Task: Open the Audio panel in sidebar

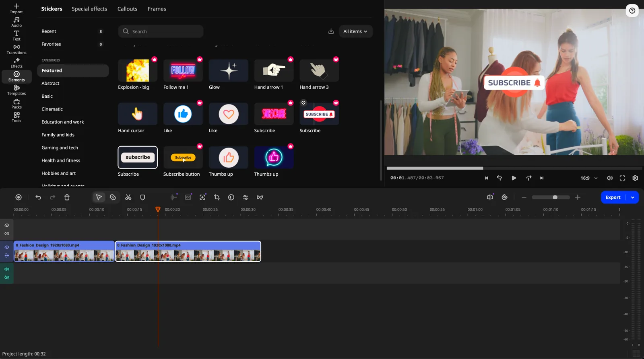Action: pyautogui.click(x=17, y=22)
